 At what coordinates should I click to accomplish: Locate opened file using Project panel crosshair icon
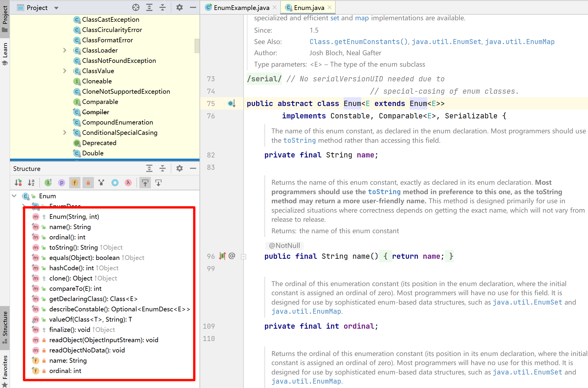tap(136, 8)
